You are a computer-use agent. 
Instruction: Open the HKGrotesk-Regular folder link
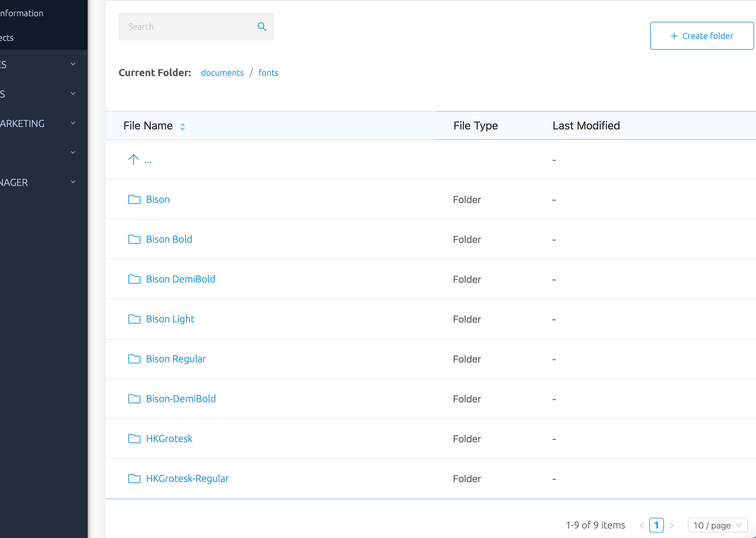point(187,478)
